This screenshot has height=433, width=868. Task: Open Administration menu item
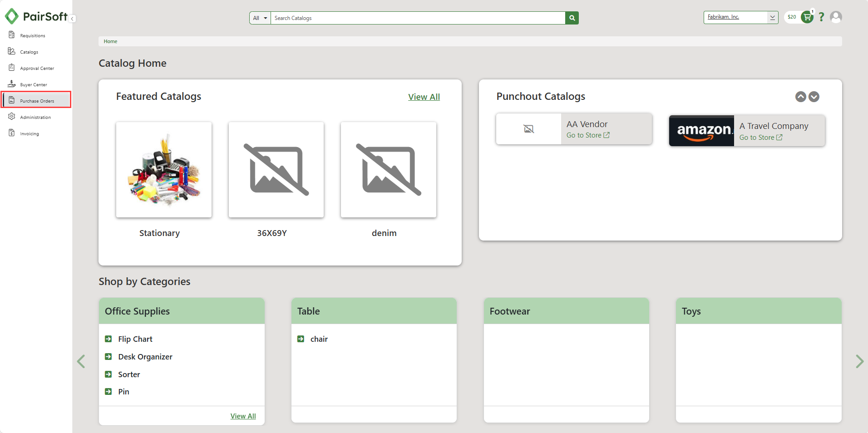tap(36, 117)
